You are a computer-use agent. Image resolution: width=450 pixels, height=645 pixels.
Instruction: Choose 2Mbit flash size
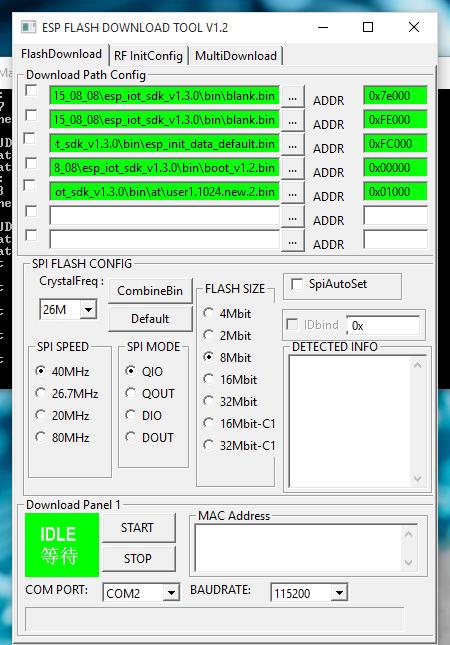pyautogui.click(x=209, y=335)
